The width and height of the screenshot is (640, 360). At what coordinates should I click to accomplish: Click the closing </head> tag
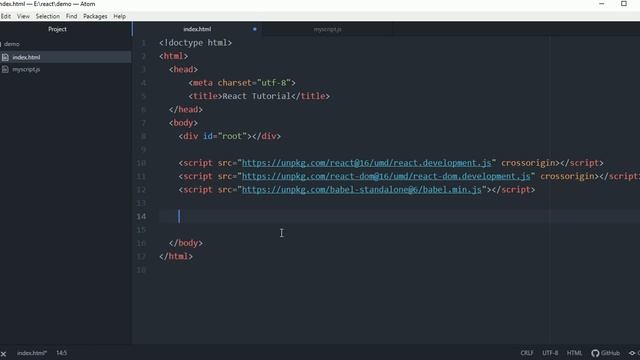(x=186, y=110)
